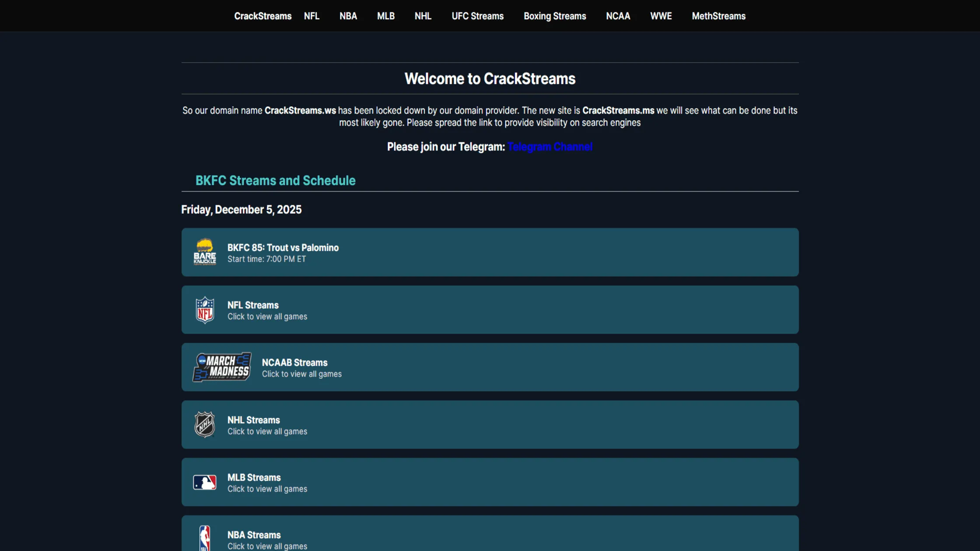Click the NFL shield logo icon
The height and width of the screenshot is (551, 980).
(205, 309)
